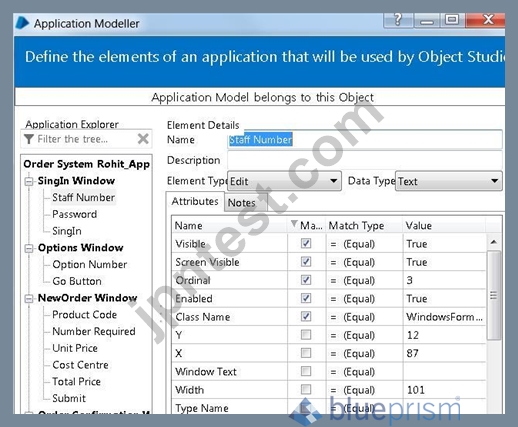Image resolution: width=518 pixels, height=427 pixels.
Task: Select Option Number in the tree
Action: 90,264
